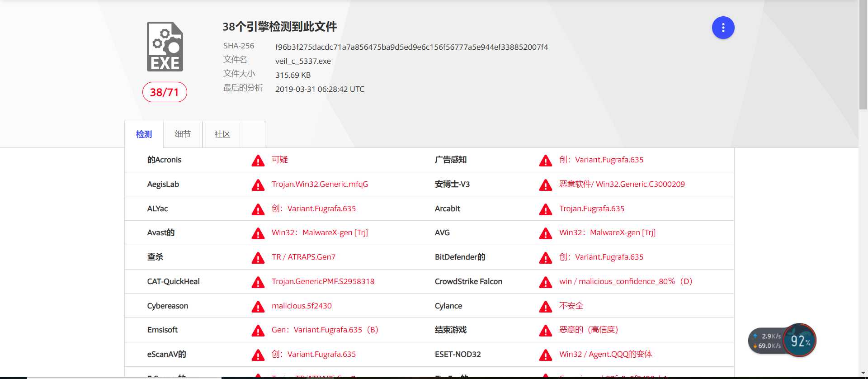This screenshot has height=379, width=868.
Task: Click the Trojan.Win32.Generic.mfqG result
Action: (x=320, y=184)
